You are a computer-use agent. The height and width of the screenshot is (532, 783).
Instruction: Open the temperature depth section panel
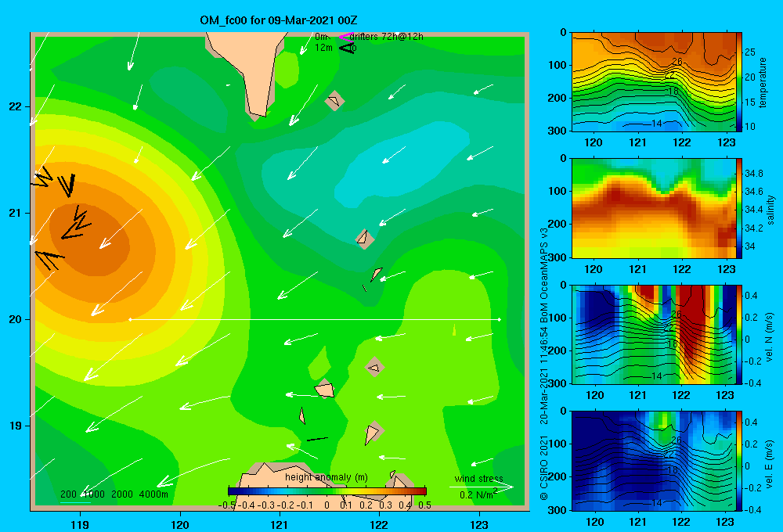point(654,82)
